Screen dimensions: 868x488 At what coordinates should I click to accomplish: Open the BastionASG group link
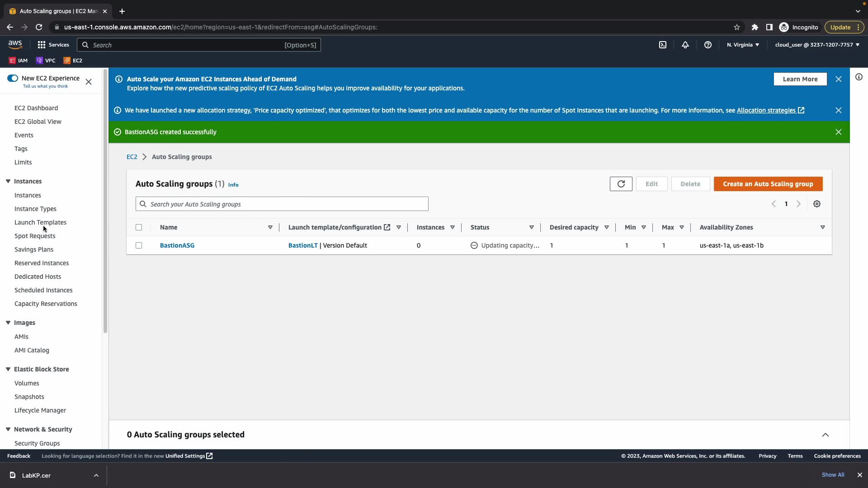click(x=177, y=245)
